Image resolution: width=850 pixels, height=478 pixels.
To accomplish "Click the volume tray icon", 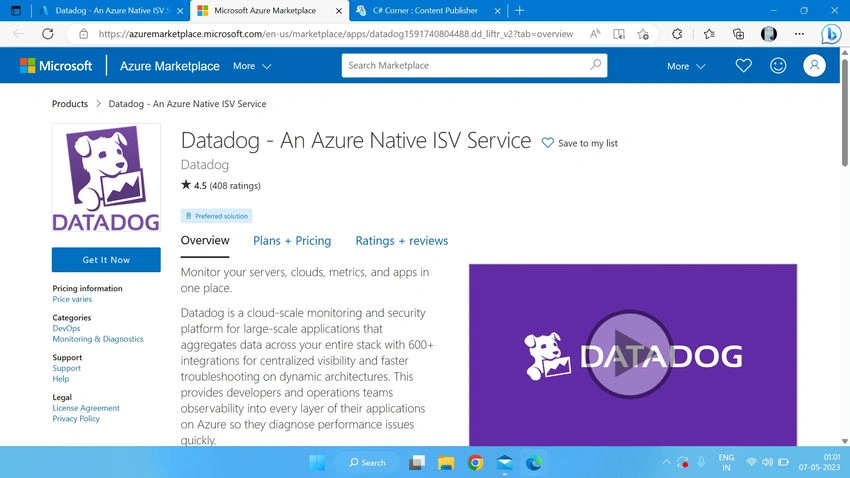I will [767, 462].
